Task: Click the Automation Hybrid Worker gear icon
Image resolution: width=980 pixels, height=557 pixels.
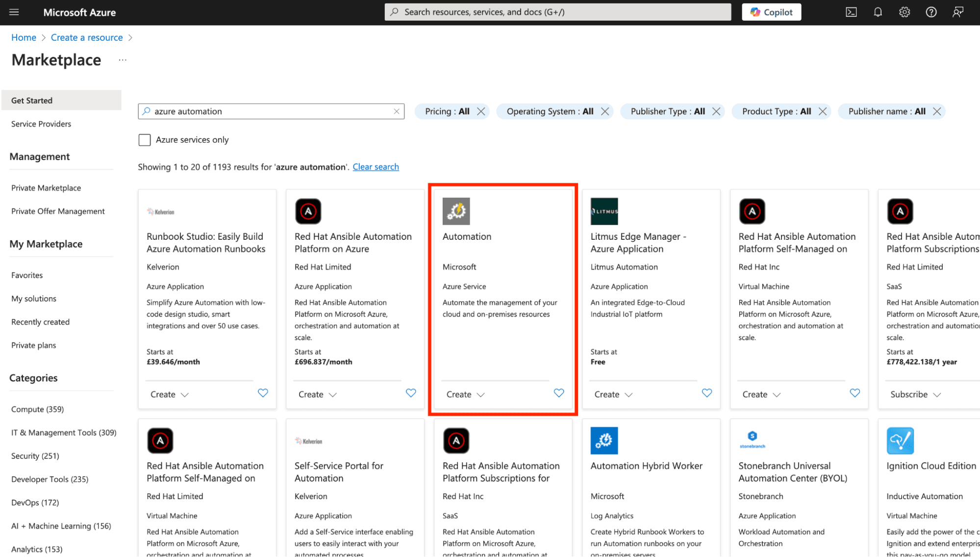Action: click(603, 440)
